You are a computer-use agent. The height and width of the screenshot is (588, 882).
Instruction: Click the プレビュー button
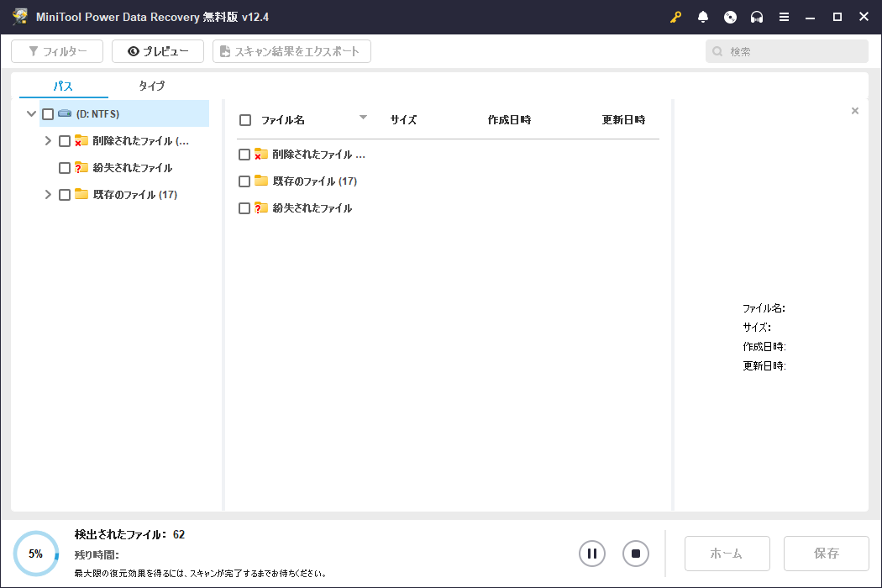coord(157,50)
